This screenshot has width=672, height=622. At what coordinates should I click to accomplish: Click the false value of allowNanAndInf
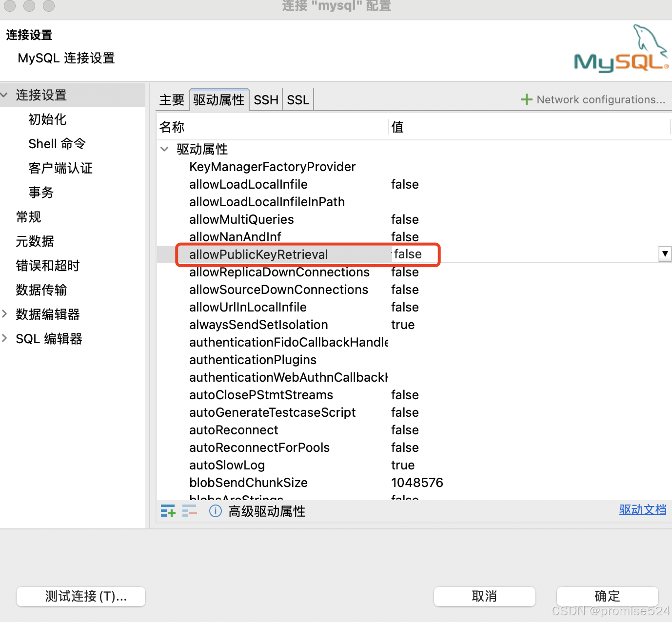click(x=405, y=237)
